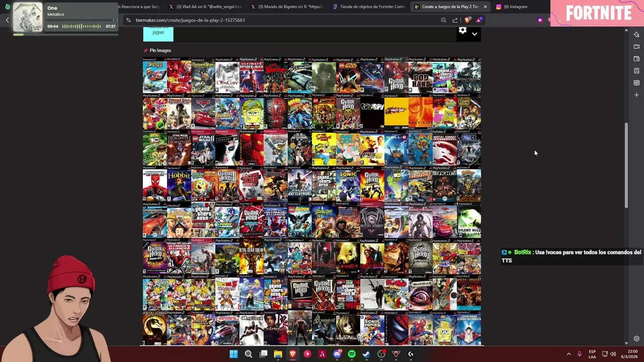Open Discord from the taskbar
This screenshot has height=362, width=644.
337,354
